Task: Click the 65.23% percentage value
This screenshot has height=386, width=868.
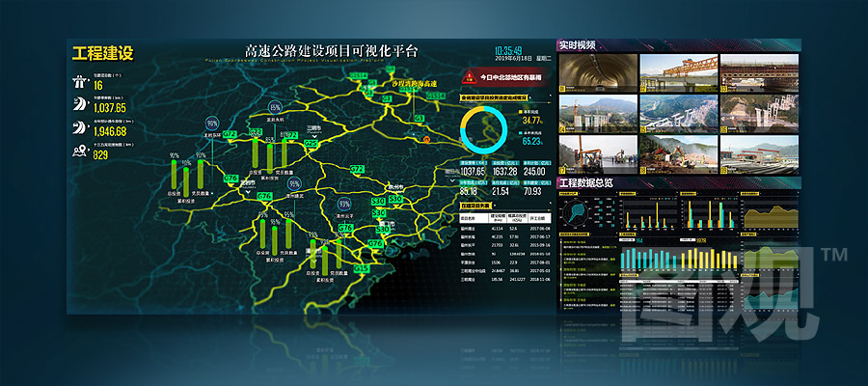Action: [x=532, y=142]
